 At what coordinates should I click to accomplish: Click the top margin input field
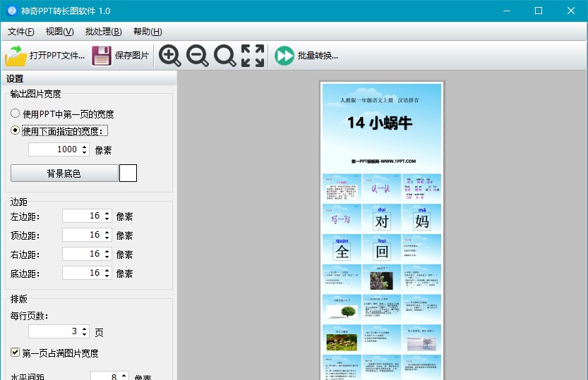[x=82, y=235]
